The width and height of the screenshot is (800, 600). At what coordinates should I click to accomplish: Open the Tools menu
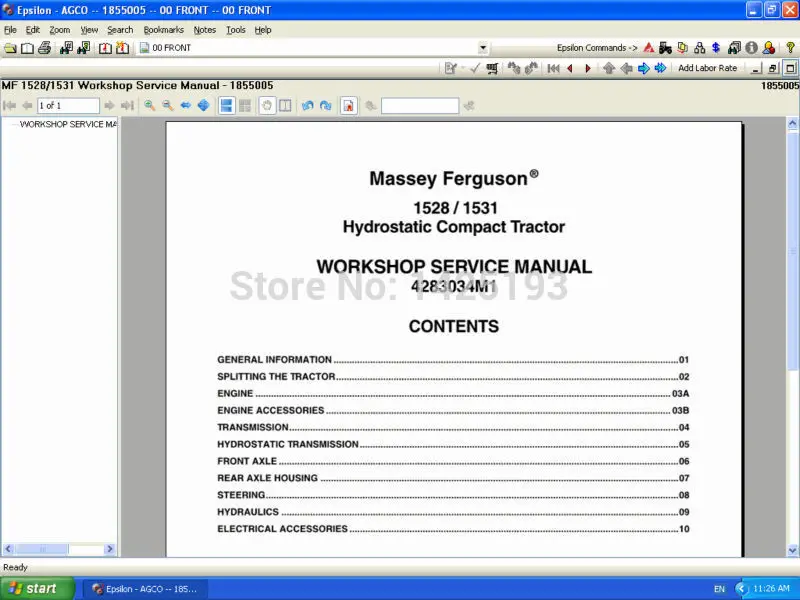click(236, 30)
